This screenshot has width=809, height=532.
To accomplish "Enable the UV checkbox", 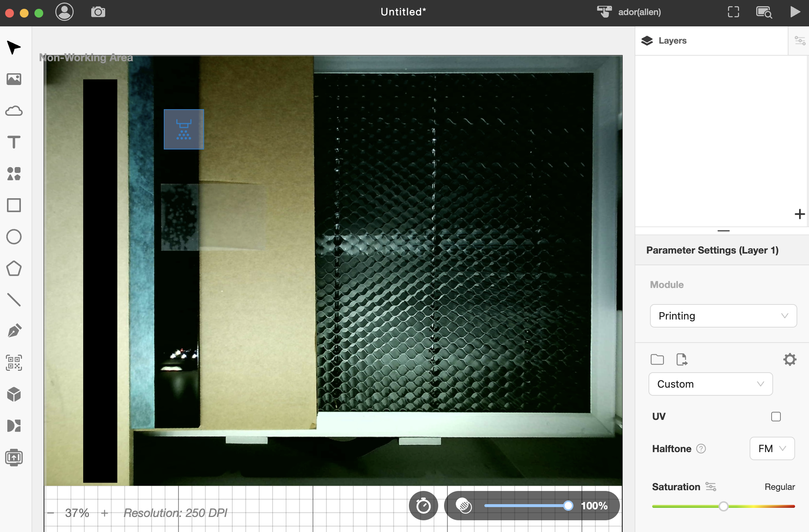I will 776,417.
